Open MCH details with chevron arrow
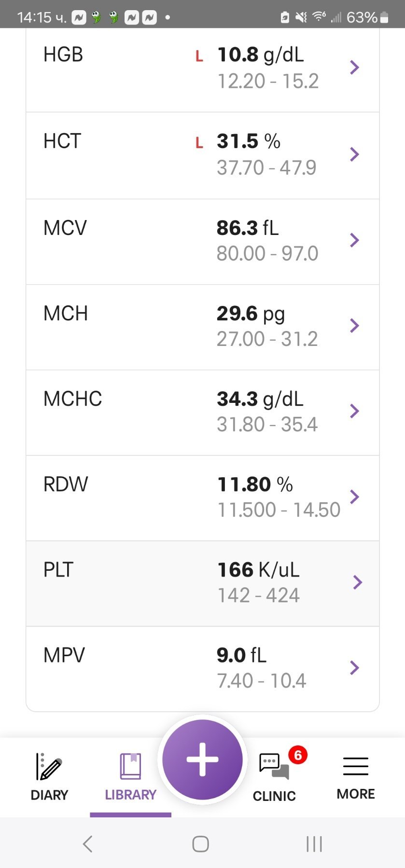 [x=355, y=326]
